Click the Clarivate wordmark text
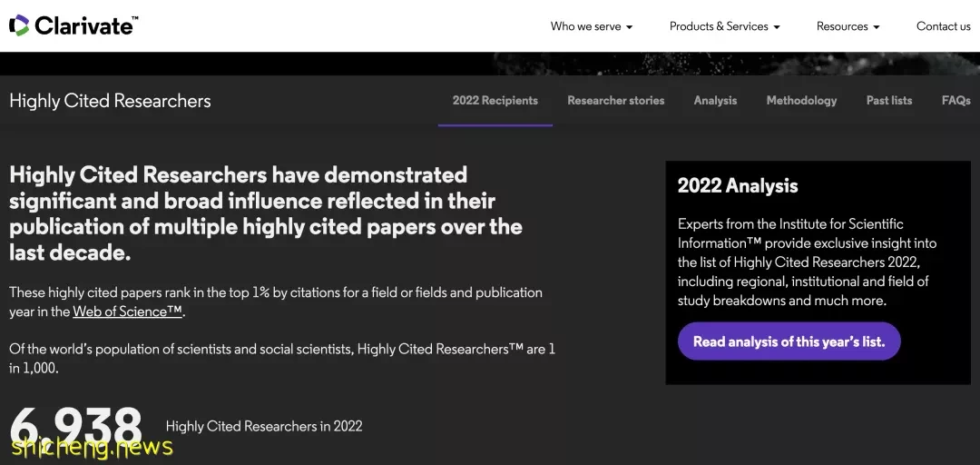The image size is (980, 465). (x=86, y=25)
